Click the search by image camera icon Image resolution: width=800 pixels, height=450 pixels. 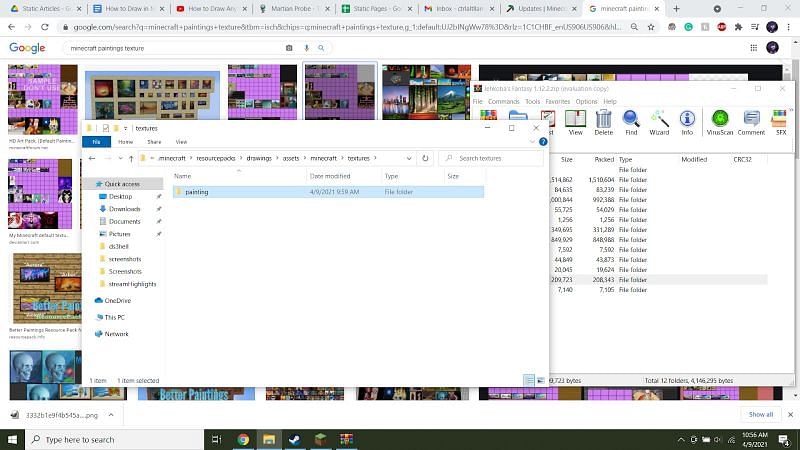tap(289, 47)
